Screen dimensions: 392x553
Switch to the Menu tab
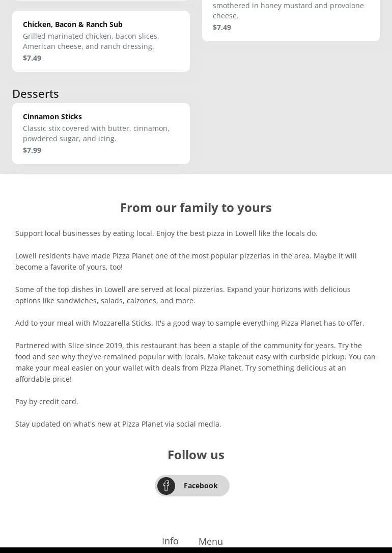coord(211,541)
